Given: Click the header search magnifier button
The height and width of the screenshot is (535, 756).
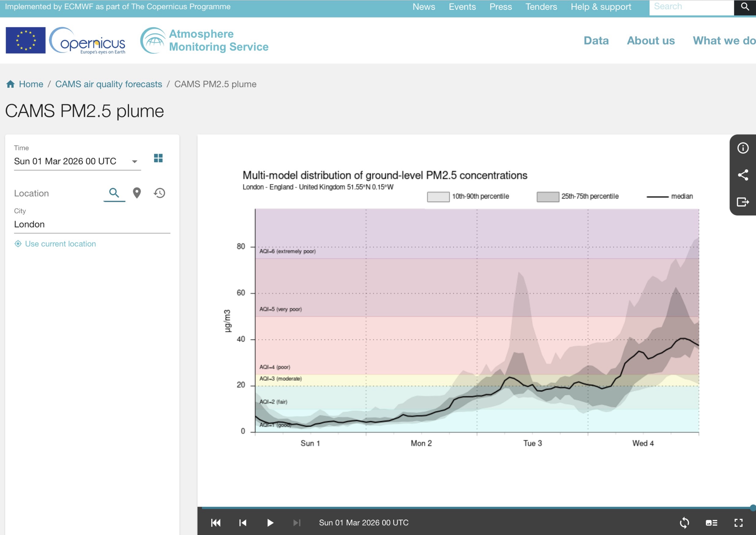Looking at the screenshot, I should point(745,7).
